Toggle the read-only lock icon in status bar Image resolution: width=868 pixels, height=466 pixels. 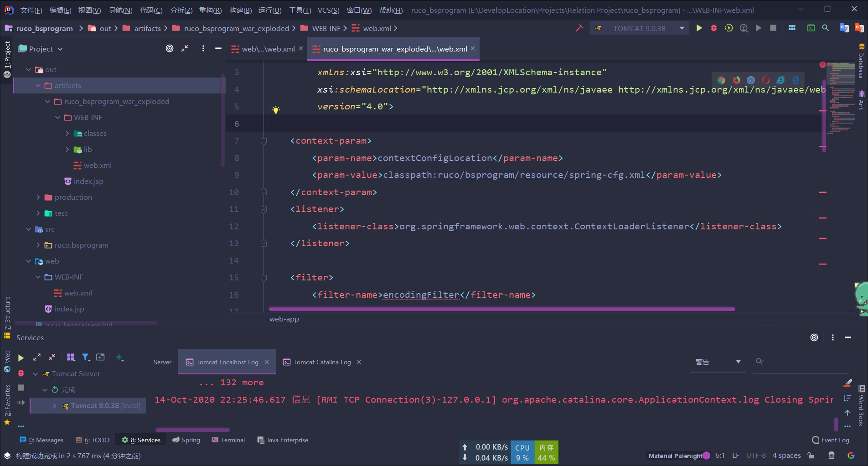pos(811,455)
